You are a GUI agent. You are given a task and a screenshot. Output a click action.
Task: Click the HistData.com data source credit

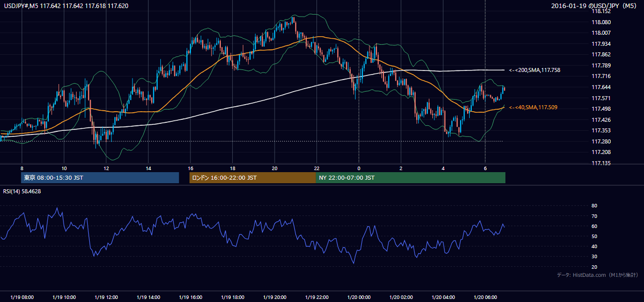[597, 275]
